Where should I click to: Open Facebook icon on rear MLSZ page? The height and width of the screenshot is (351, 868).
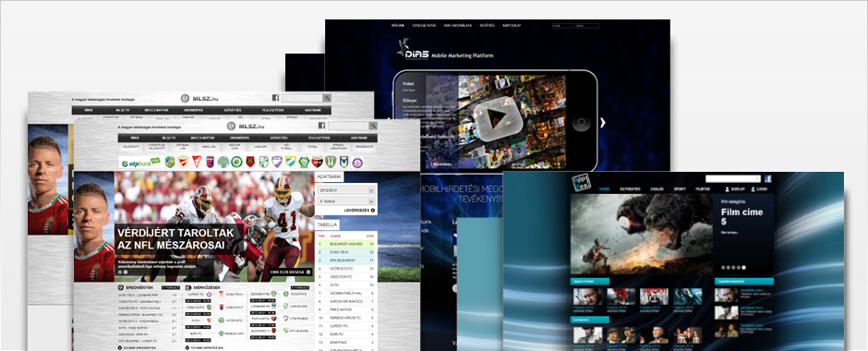(275, 98)
